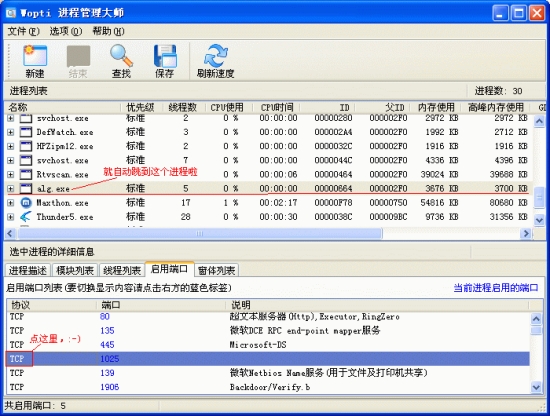Click process list scroll up arrow
The height and width of the screenshot is (416, 550).
click(x=539, y=121)
